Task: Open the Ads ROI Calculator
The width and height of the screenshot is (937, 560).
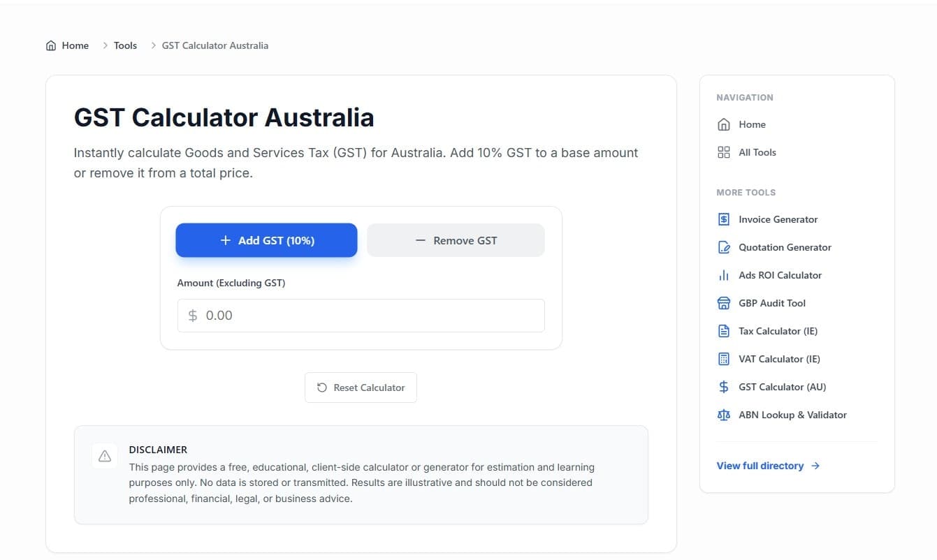Action: coord(780,274)
